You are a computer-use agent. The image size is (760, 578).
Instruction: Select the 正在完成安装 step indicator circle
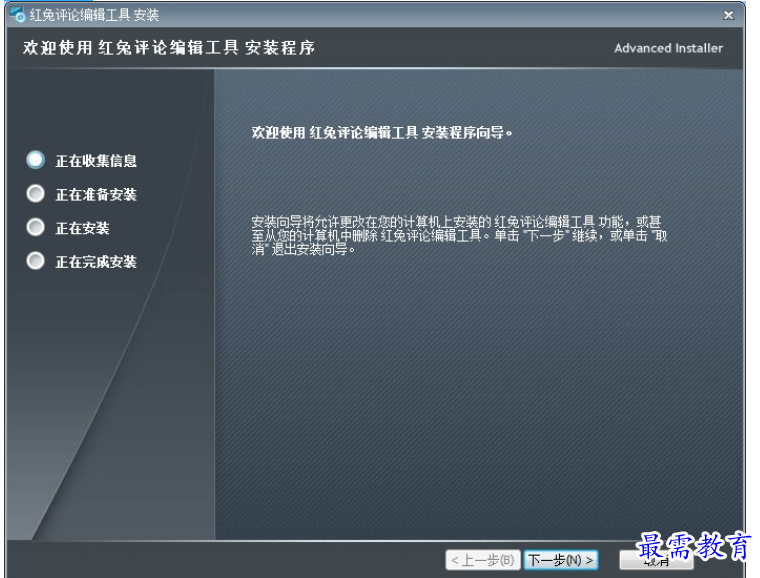point(35,261)
